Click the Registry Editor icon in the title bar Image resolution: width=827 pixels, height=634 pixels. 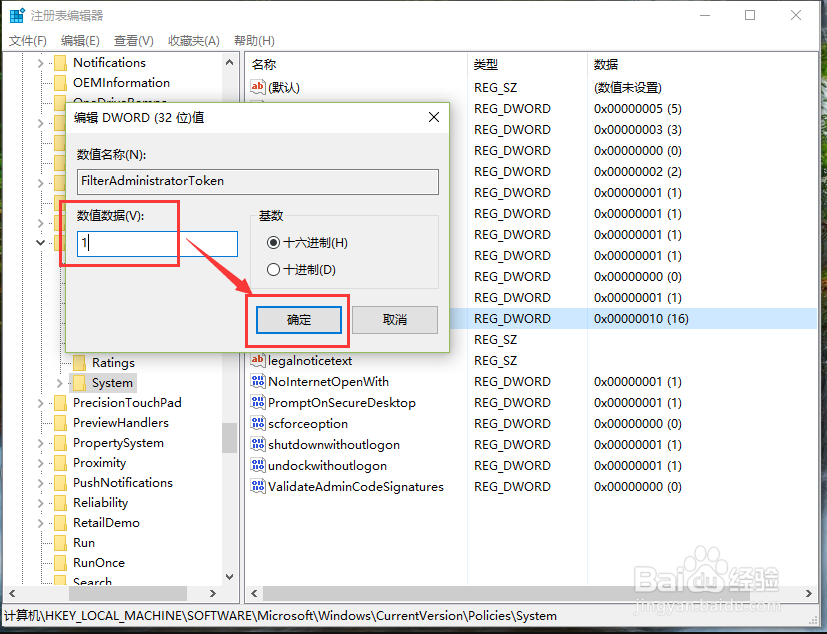click(15, 14)
